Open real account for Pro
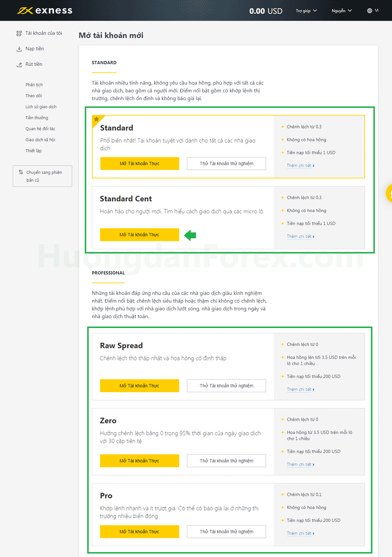The width and height of the screenshot is (392, 557). coord(140,532)
